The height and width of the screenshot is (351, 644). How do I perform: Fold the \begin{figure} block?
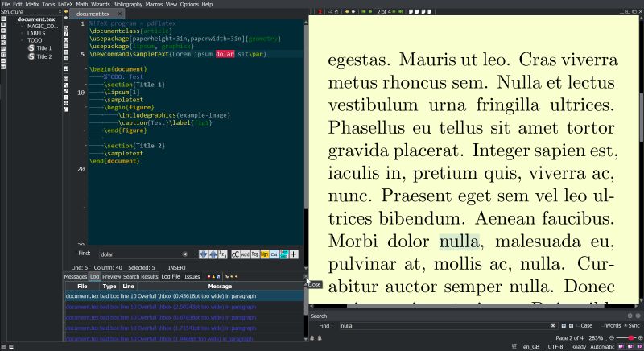(x=86, y=108)
